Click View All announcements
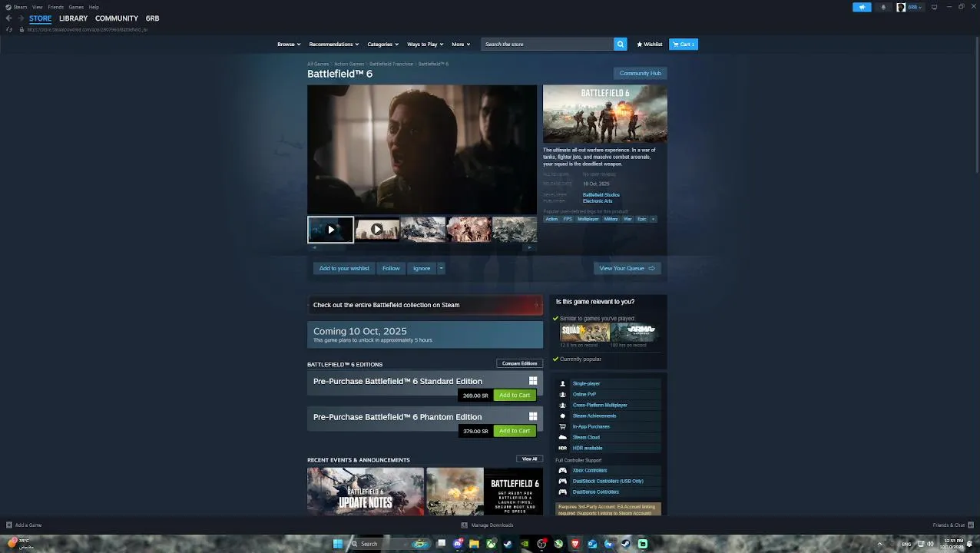The height and width of the screenshot is (553, 980). (530, 459)
